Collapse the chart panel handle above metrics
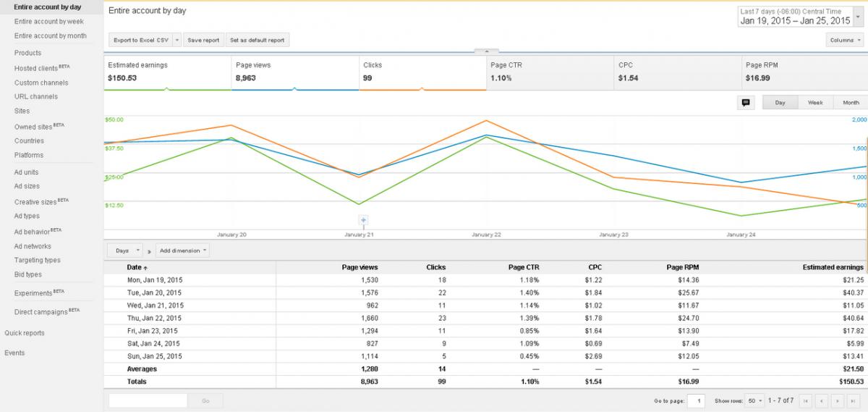868x412 pixels. tap(486, 51)
